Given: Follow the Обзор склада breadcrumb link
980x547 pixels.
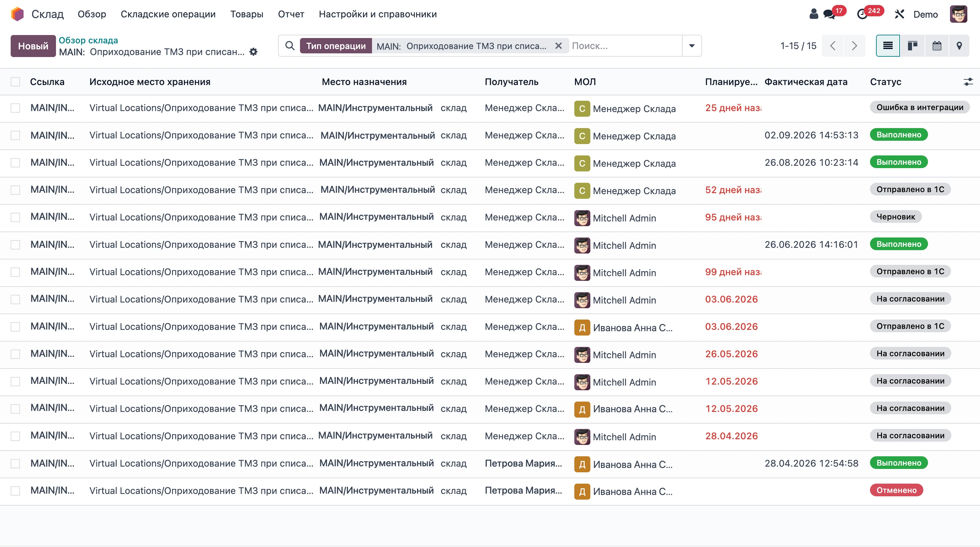Looking at the screenshot, I should 88,40.
